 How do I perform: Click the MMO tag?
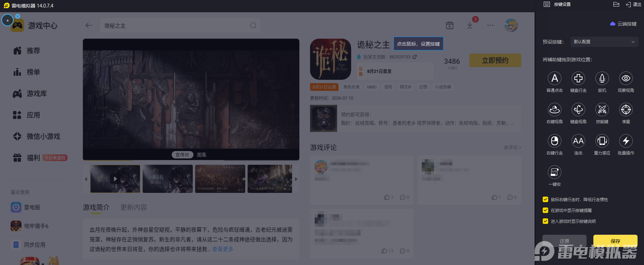coord(372,87)
